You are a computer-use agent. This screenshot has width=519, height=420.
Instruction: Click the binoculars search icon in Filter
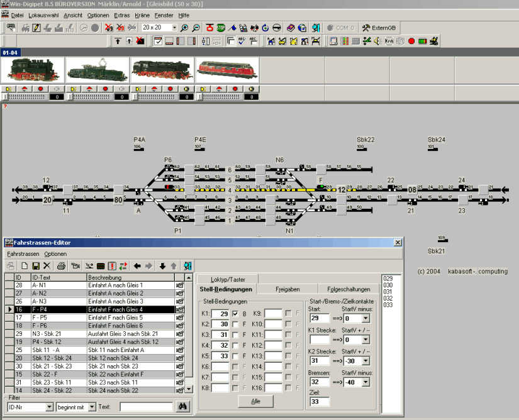click(x=183, y=407)
